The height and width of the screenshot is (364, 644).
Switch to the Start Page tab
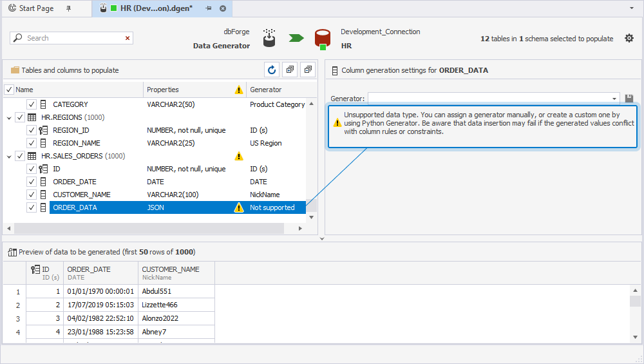click(37, 8)
